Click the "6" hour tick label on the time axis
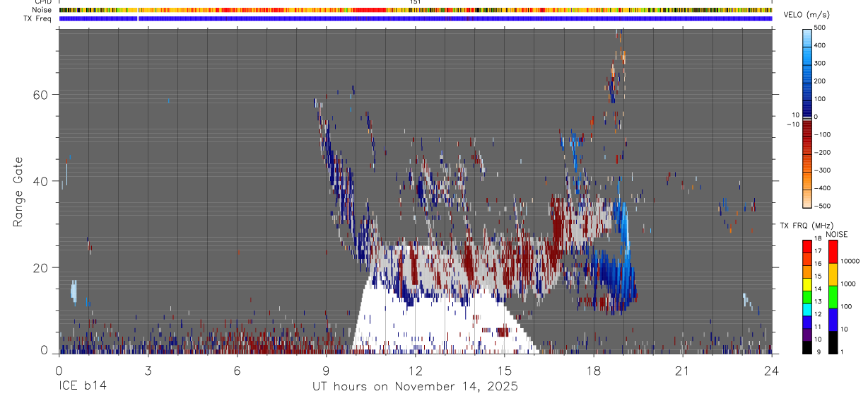The image size is (868, 401). [237, 371]
